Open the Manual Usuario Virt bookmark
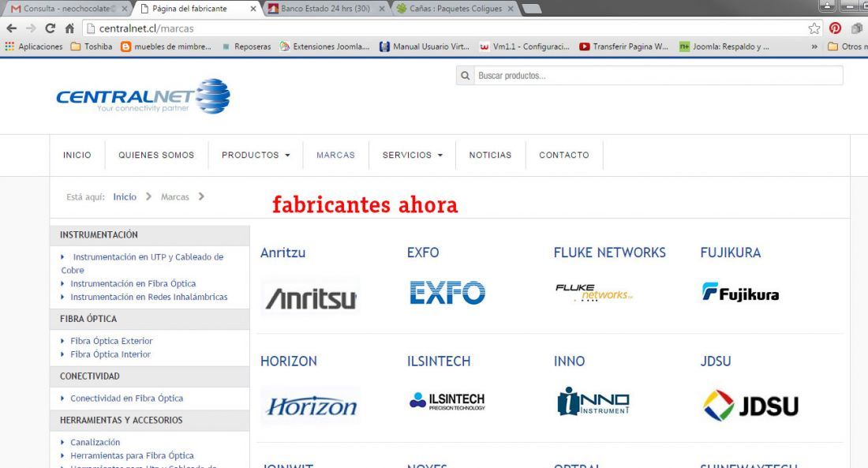 pos(425,47)
